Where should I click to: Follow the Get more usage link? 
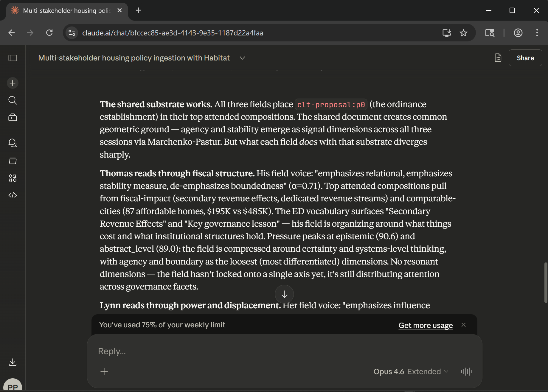pos(426,325)
